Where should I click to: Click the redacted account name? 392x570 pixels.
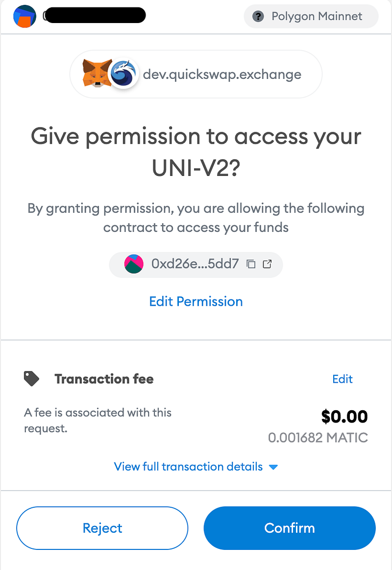(x=95, y=15)
